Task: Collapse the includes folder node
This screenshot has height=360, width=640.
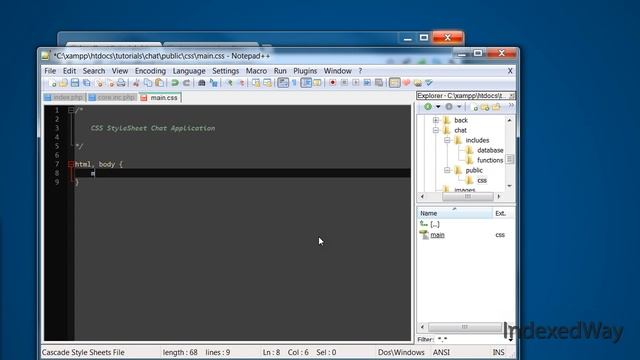Action: coord(447,140)
